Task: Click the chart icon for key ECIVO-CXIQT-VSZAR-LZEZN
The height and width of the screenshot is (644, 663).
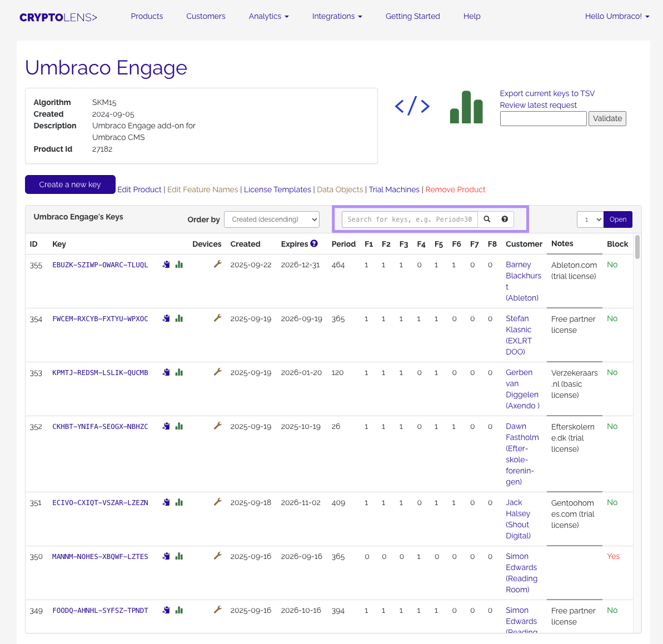Action: point(179,502)
